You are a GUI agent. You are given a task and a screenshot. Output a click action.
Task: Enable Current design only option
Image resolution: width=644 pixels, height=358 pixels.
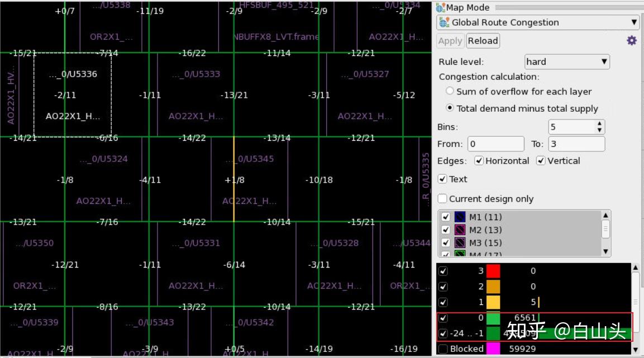click(x=442, y=199)
